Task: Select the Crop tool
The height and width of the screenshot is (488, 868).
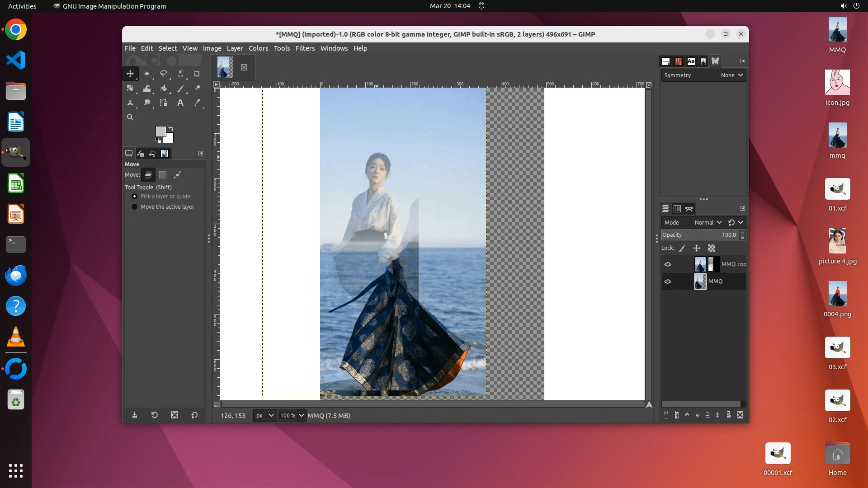Action: (197, 74)
